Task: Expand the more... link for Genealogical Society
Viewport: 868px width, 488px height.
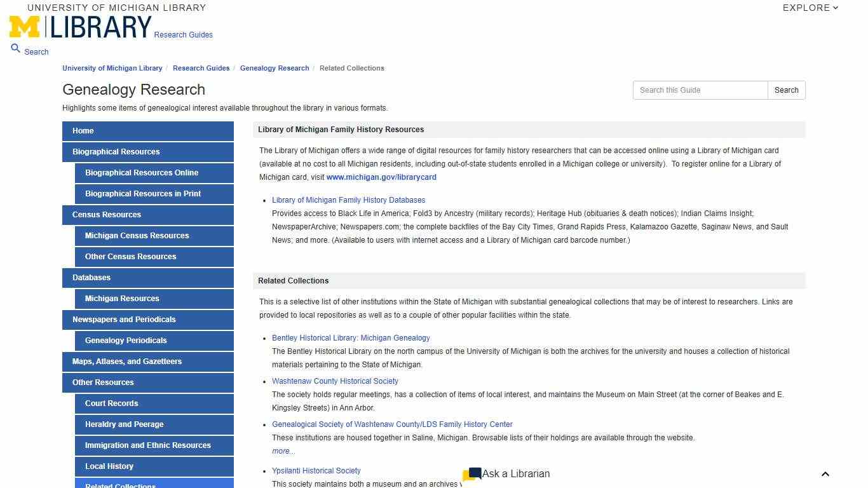Action: [283, 451]
